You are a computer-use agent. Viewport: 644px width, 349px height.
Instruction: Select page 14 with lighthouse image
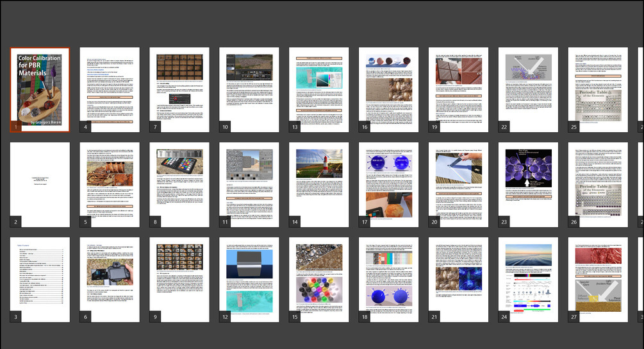pyautogui.click(x=319, y=185)
